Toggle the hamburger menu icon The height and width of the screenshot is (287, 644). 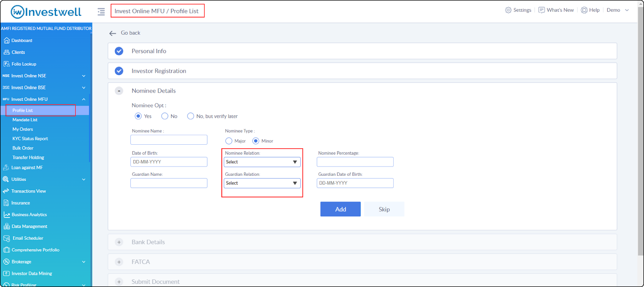(101, 12)
